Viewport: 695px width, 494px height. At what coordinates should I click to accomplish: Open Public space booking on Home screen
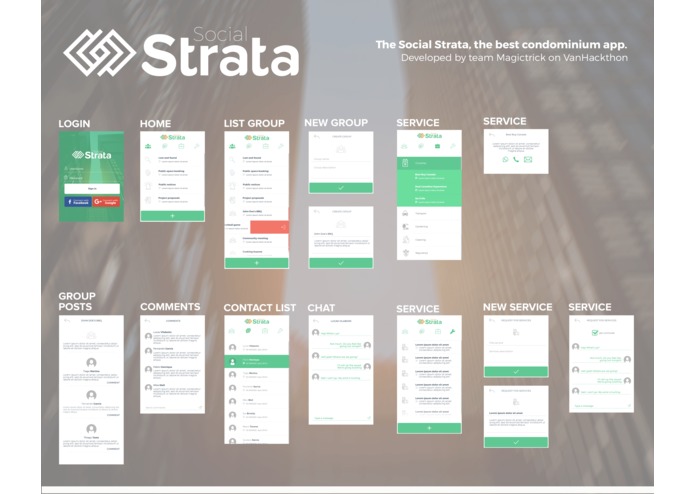tap(172, 173)
